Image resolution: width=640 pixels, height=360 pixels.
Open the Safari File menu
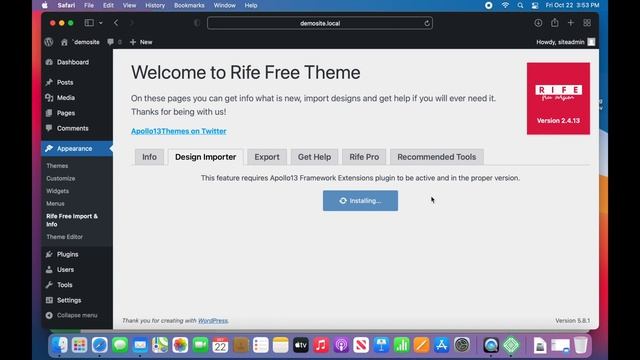point(89,5)
